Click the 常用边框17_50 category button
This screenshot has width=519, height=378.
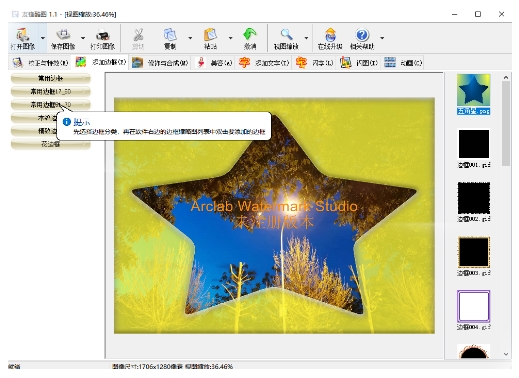pos(51,91)
